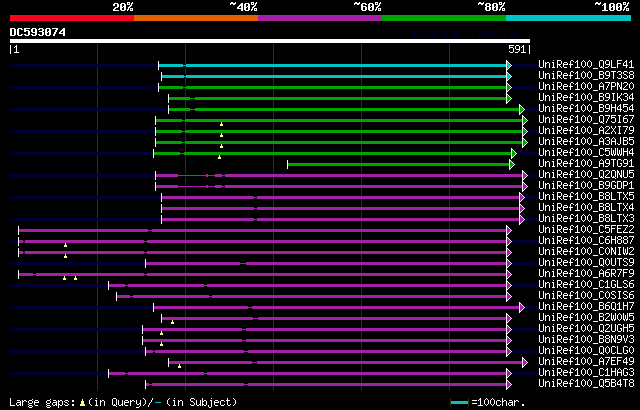Click the DC593074 query name
Screen dimensions: 640x410
pyautogui.click(x=38, y=32)
